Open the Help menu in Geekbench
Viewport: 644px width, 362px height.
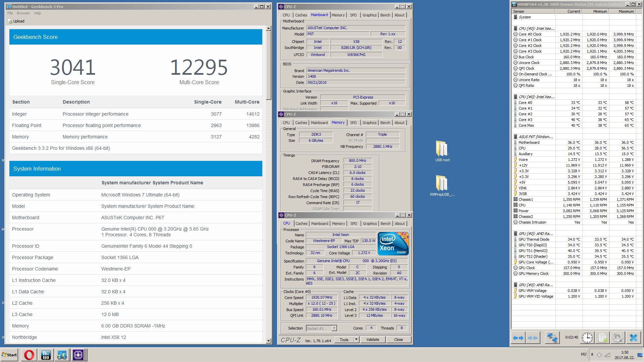click(x=37, y=13)
